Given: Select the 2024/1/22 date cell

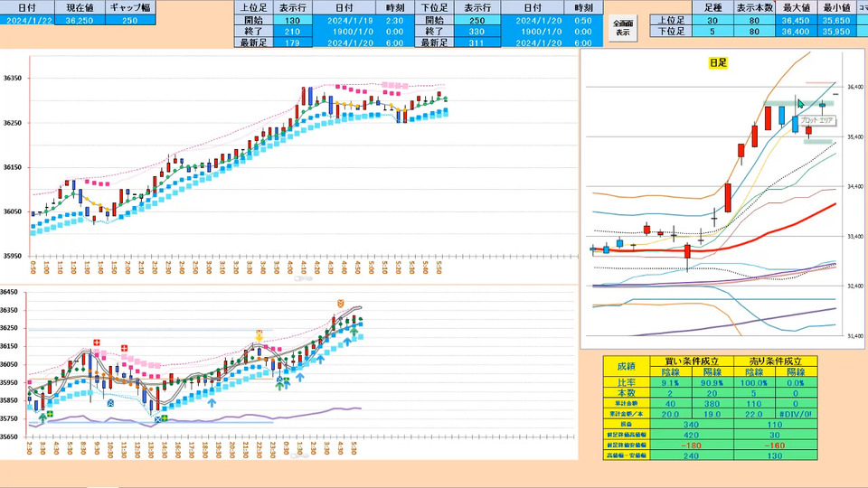Looking at the screenshot, I should pyautogui.click(x=27, y=21).
